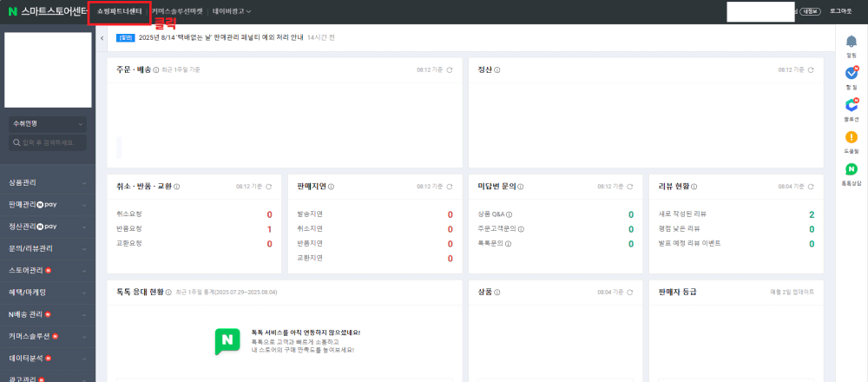The image size is (868, 382).
Task: Expand the 문의/리뷰관리 sidebar menu
Action: (x=48, y=248)
